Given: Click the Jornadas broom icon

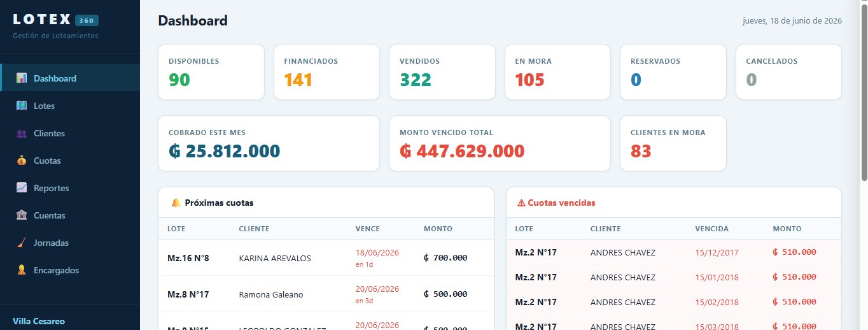Looking at the screenshot, I should click(22, 243).
